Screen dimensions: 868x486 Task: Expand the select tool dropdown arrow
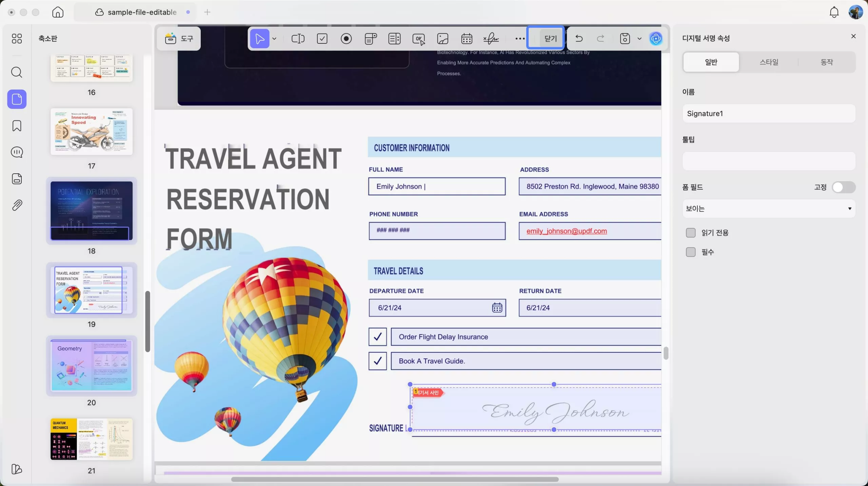pyautogui.click(x=274, y=39)
